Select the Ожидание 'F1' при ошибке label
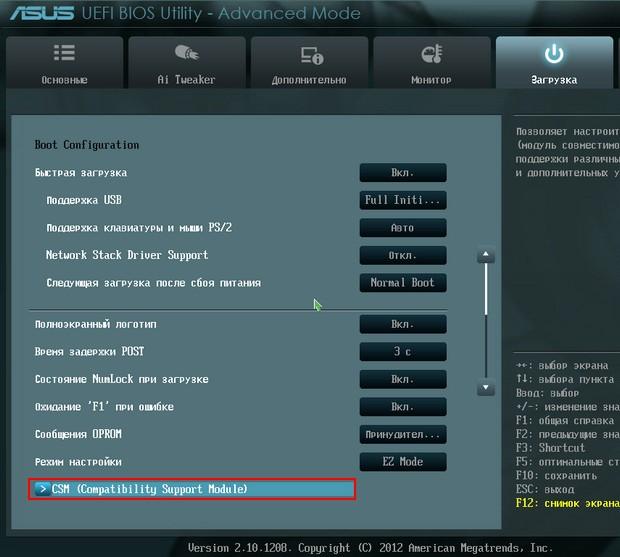The image size is (620, 557). click(x=104, y=407)
